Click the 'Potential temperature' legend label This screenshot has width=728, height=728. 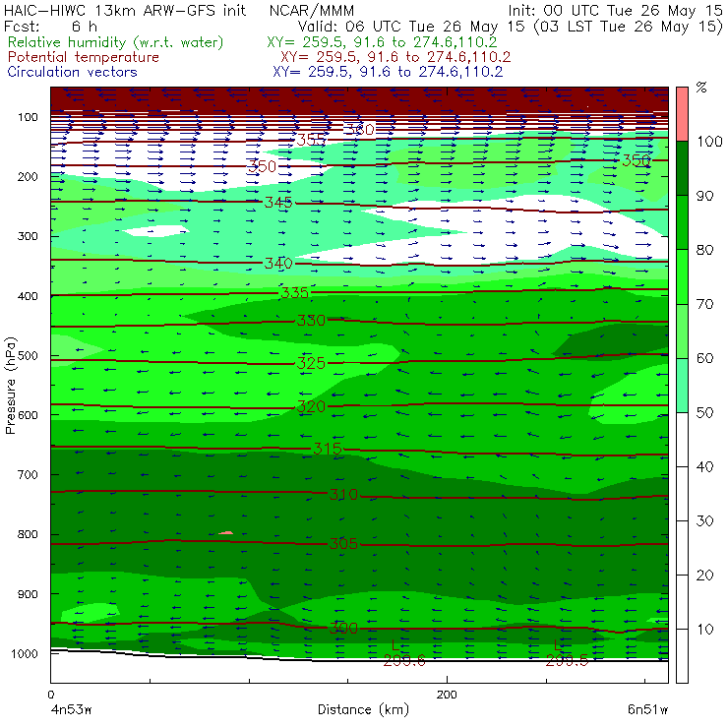(83, 57)
